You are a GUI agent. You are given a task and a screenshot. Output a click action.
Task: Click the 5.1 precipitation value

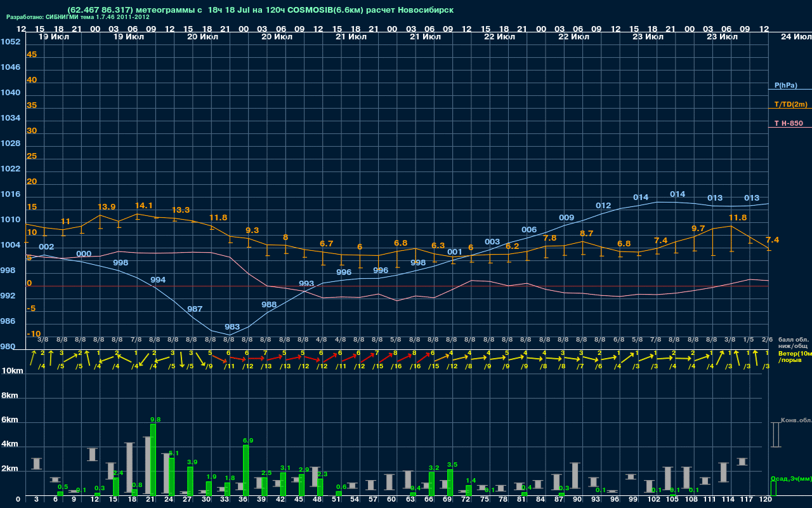click(x=174, y=453)
